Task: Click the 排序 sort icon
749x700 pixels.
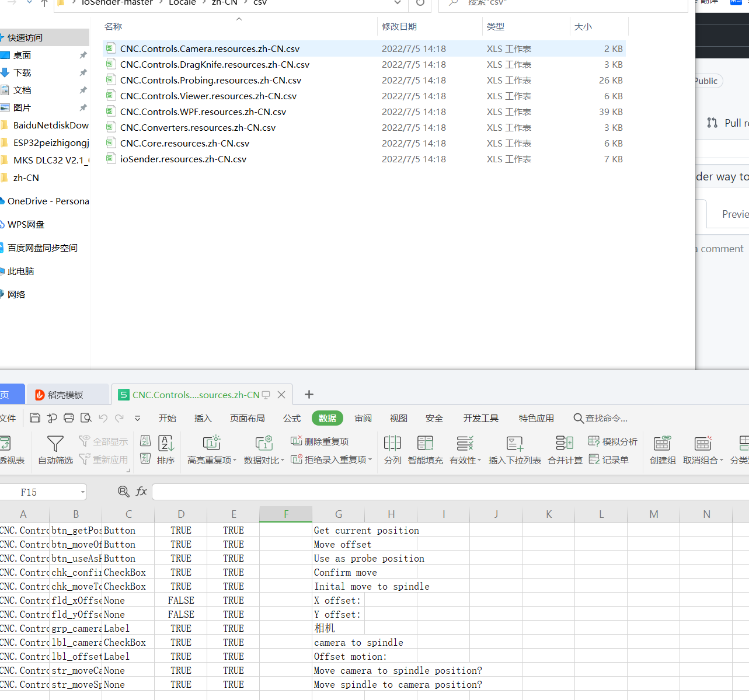Action: pos(166,444)
